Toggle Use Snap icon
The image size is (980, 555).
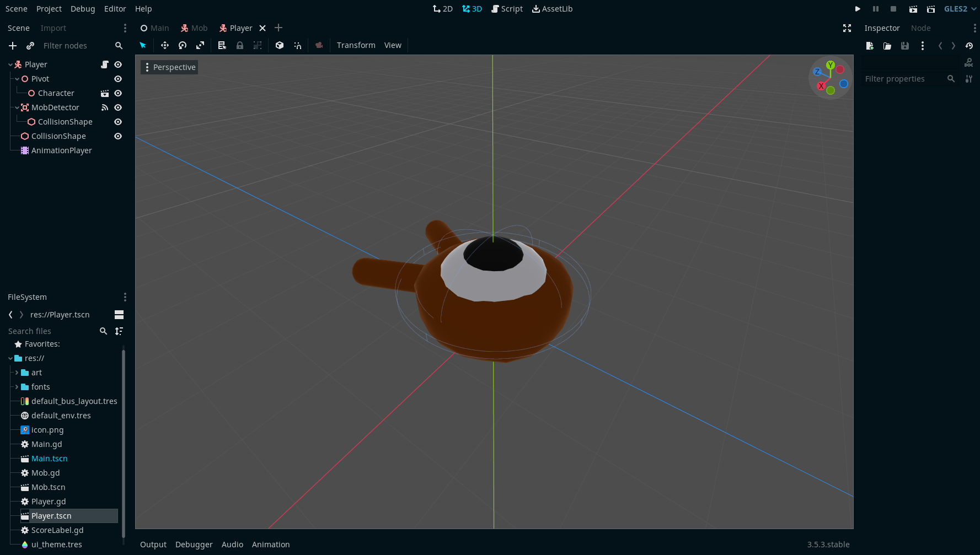coord(298,45)
